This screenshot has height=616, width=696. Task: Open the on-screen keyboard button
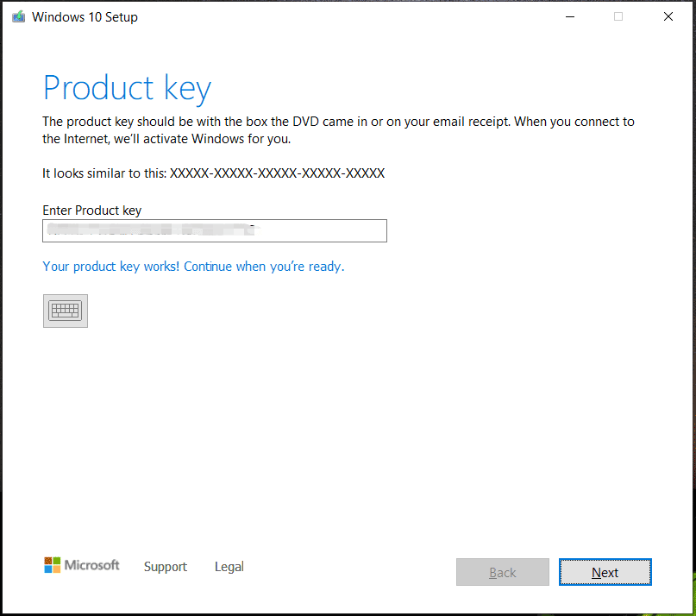coord(66,311)
